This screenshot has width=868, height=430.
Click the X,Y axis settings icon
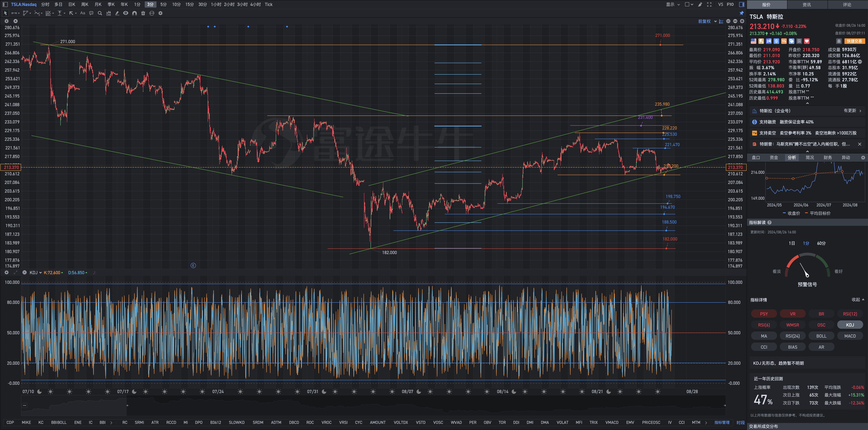[721, 21]
